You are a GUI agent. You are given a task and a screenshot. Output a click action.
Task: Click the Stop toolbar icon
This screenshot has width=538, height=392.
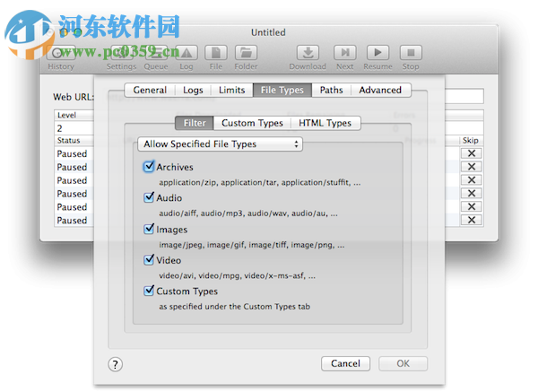411,53
